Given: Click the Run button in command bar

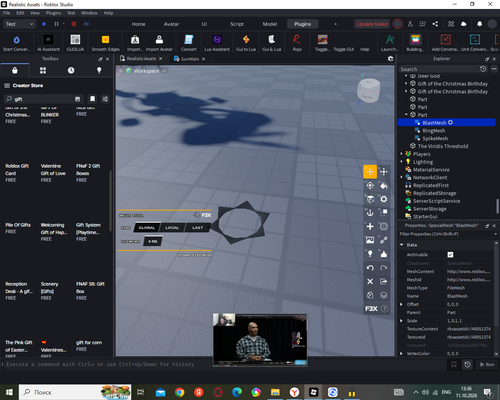Looking at the screenshot, I should 487,364.
